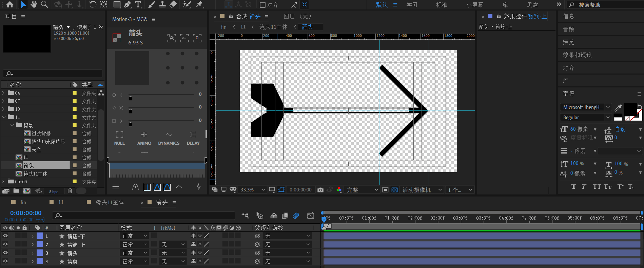Pick a color with the eyedropper
This screenshot has width=644, height=268.
point(618,108)
